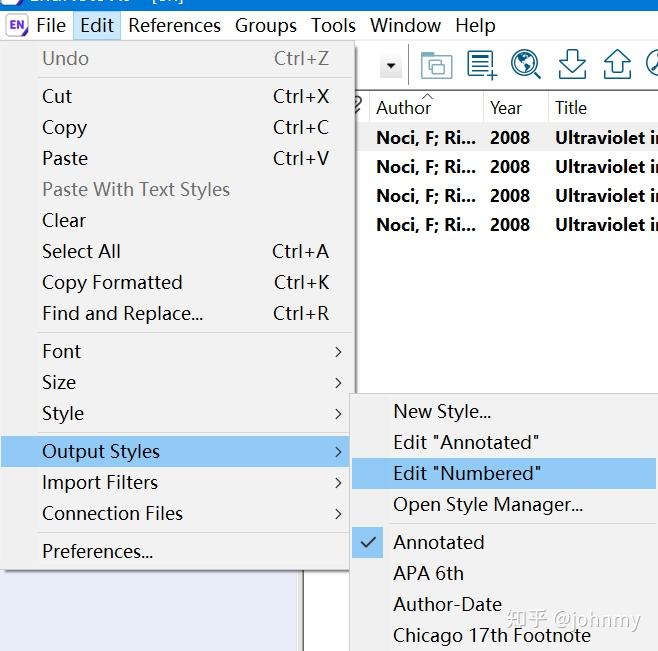Image resolution: width=658 pixels, height=651 pixels.
Task: Open the Groups menu
Action: click(x=266, y=26)
